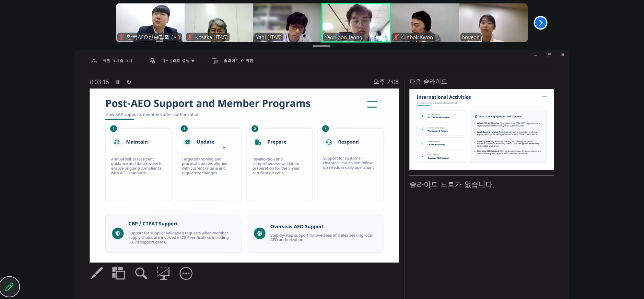The width and height of the screenshot is (644, 299).
Task: Select 한국AEO진흥협회 video tile
Action: (x=150, y=23)
